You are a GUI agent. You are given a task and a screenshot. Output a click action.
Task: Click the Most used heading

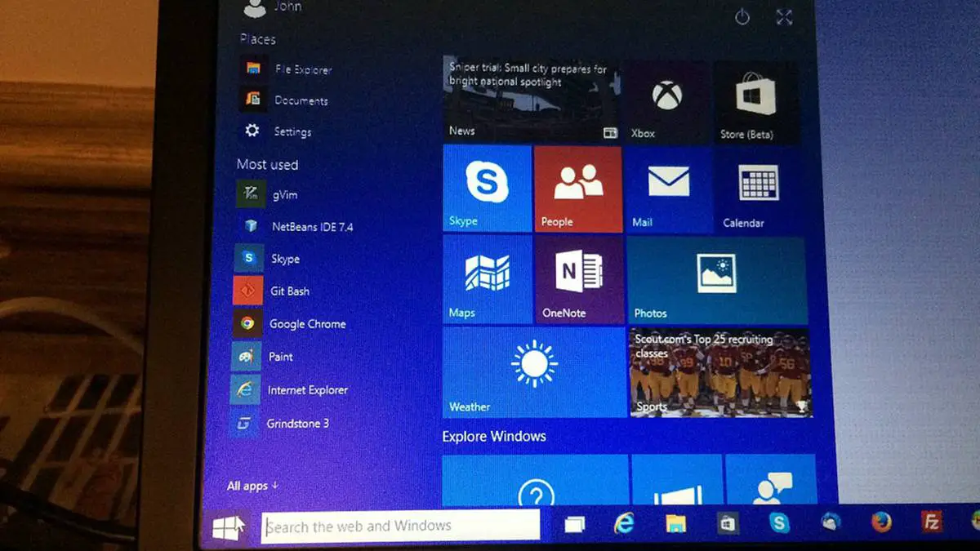(267, 164)
